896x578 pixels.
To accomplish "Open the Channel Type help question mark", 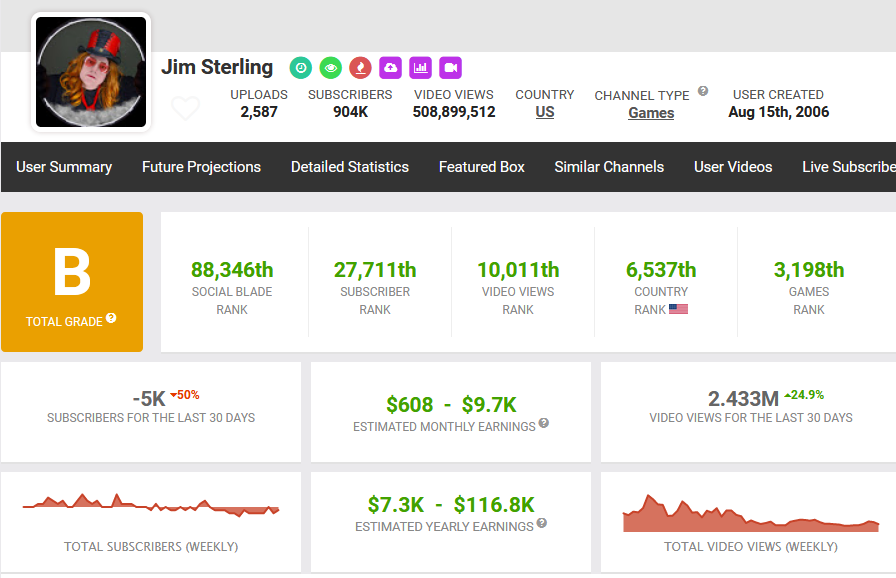I will coord(703,91).
